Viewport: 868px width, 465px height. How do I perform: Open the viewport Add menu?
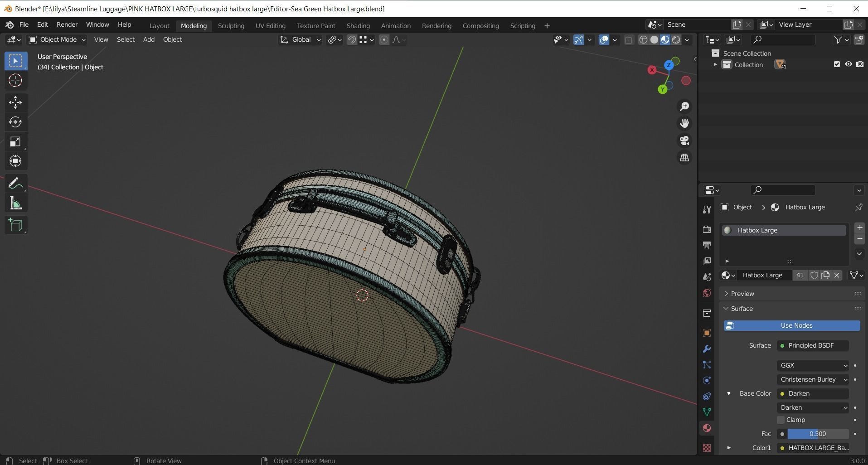pos(149,40)
